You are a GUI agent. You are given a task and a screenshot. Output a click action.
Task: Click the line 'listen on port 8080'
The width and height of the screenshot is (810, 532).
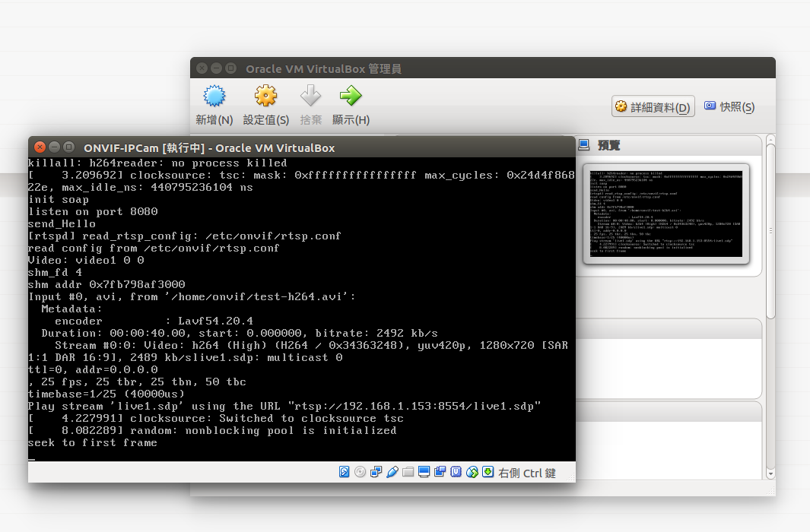click(93, 211)
